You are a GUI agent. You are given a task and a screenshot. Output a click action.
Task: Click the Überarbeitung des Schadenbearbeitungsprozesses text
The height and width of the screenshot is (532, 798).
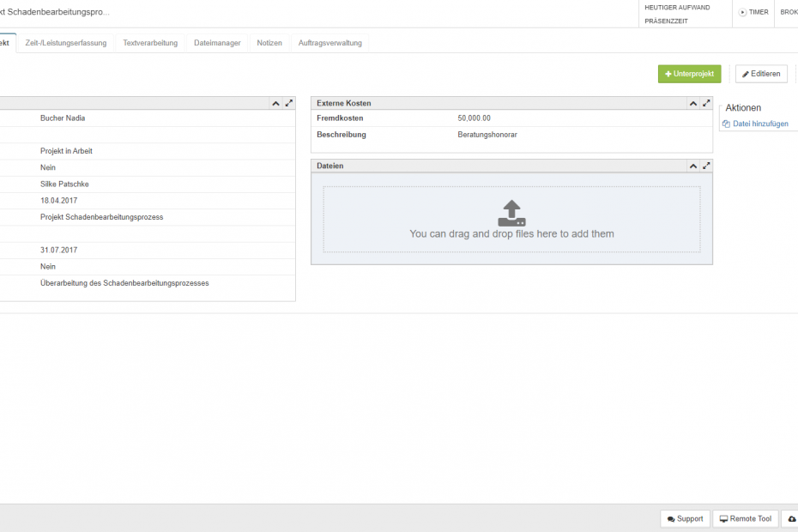(124, 283)
